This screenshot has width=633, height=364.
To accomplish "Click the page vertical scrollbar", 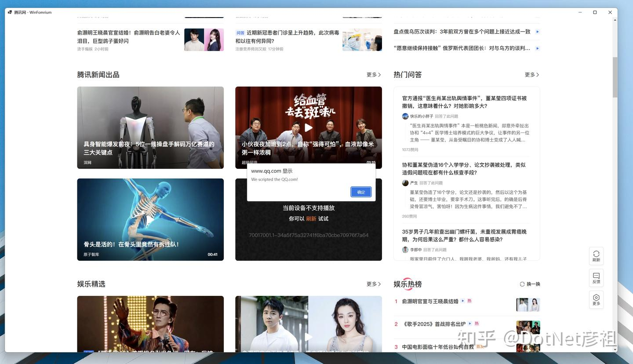I will [615, 77].
